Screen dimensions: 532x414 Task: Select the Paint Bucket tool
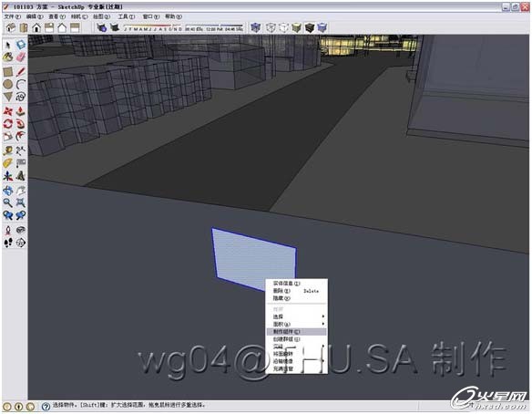pyautogui.click(x=8, y=57)
